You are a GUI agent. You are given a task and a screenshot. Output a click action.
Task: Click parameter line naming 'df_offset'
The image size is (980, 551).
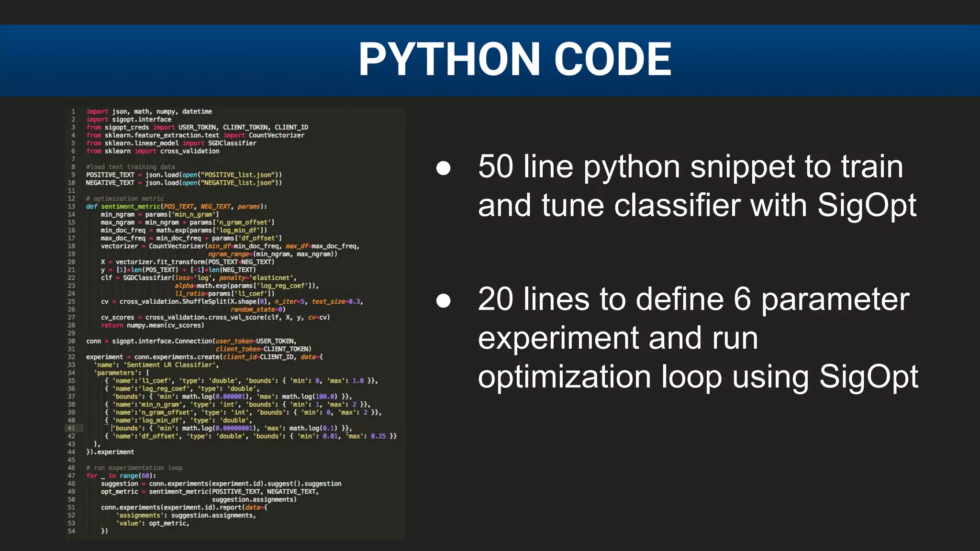tap(251, 436)
